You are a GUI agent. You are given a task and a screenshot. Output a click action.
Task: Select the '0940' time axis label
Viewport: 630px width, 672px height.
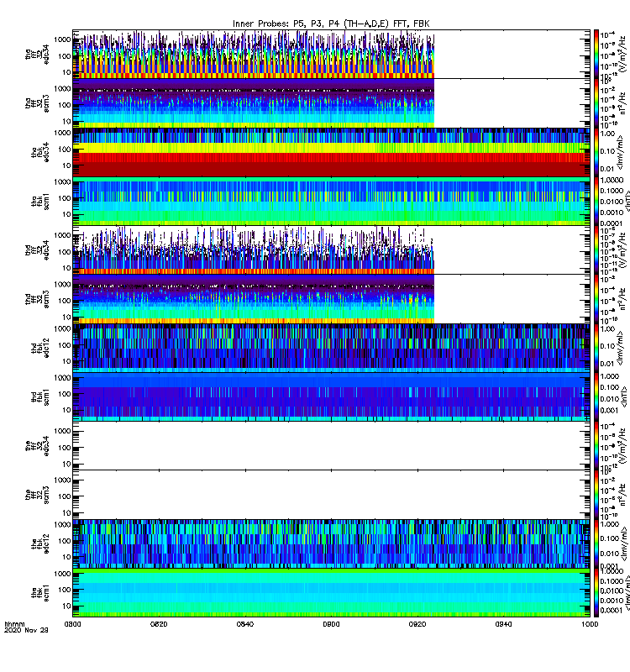pos(503,624)
